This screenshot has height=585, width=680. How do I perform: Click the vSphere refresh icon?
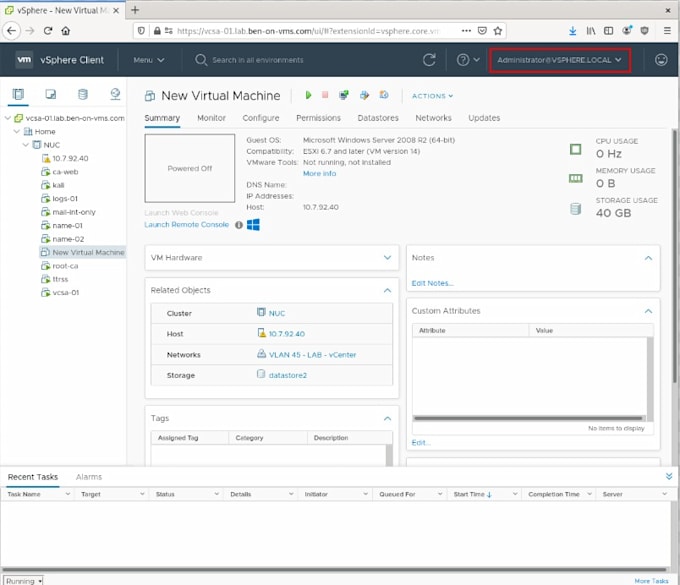click(429, 60)
